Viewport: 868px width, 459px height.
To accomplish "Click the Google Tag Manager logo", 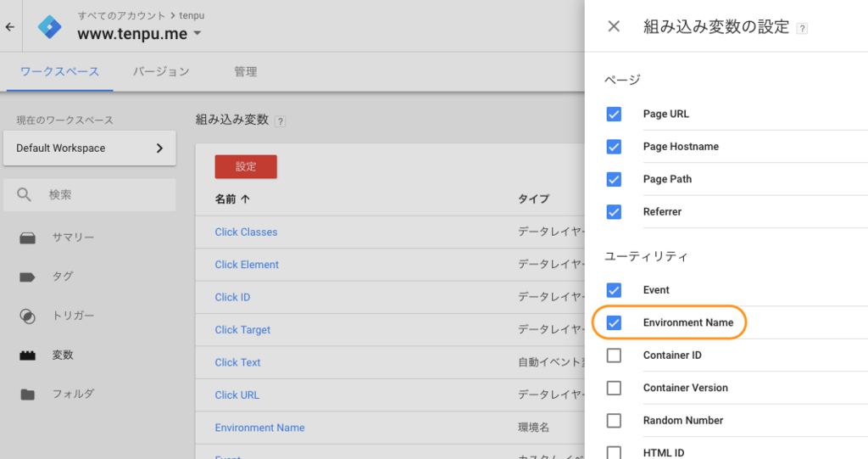I will (49, 26).
